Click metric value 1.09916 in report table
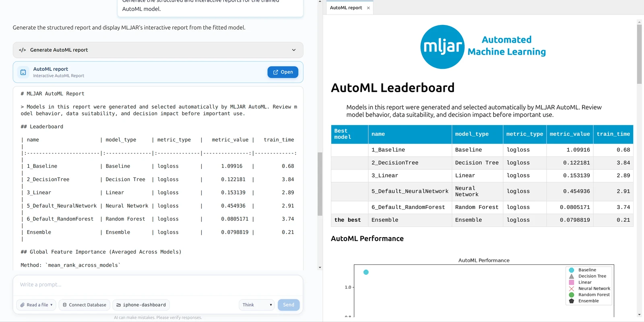644x322 pixels. 578,150
